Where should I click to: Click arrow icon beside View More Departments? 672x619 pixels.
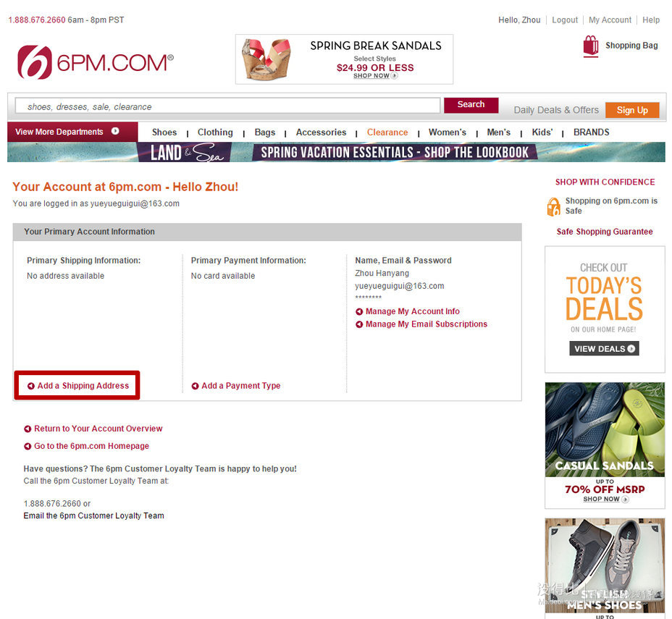coord(115,131)
